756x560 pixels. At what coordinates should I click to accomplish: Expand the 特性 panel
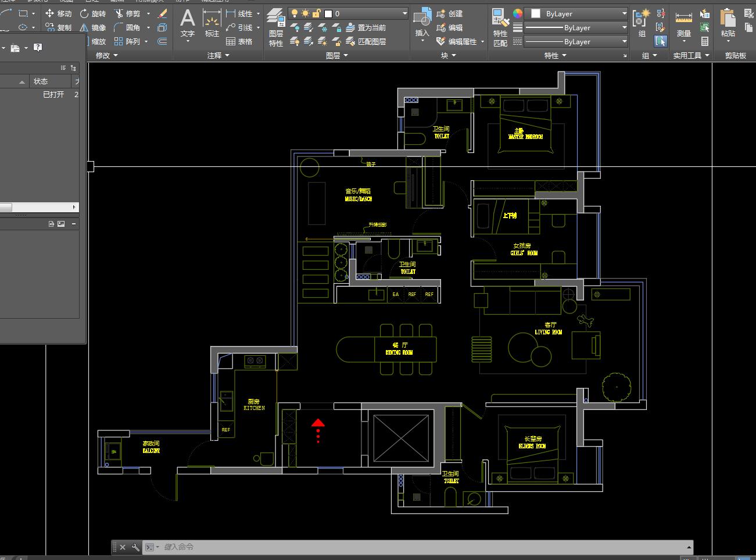(556, 55)
